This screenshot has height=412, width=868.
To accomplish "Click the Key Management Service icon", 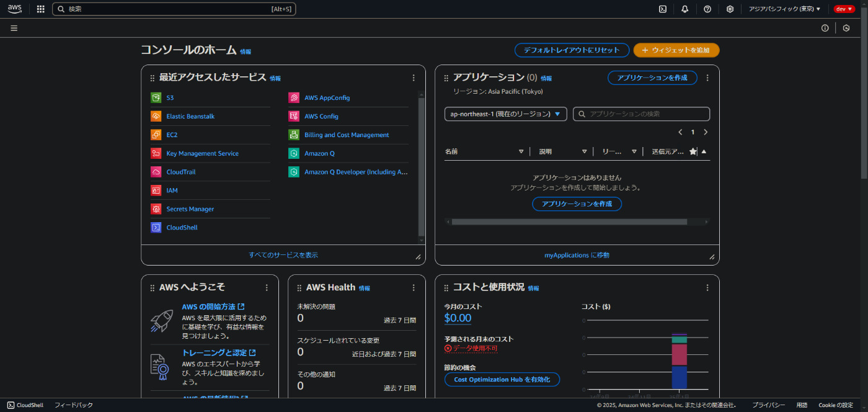I will tap(156, 153).
